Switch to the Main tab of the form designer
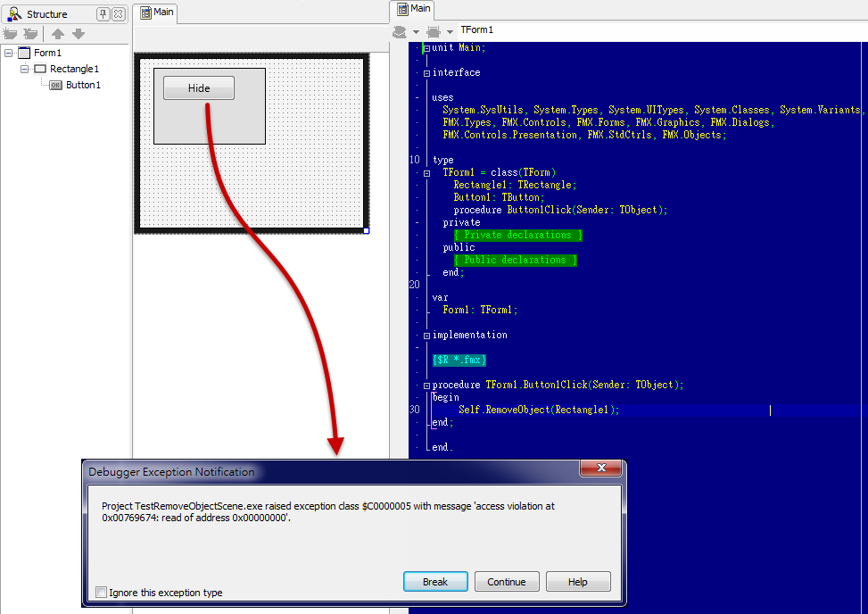 pyautogui.click(x=157, y=12)
